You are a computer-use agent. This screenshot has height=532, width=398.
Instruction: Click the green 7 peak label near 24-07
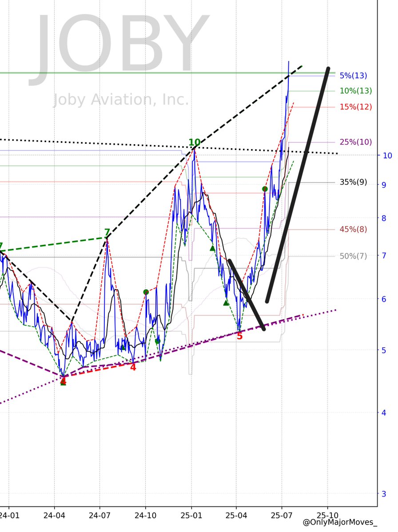(107, 233)
